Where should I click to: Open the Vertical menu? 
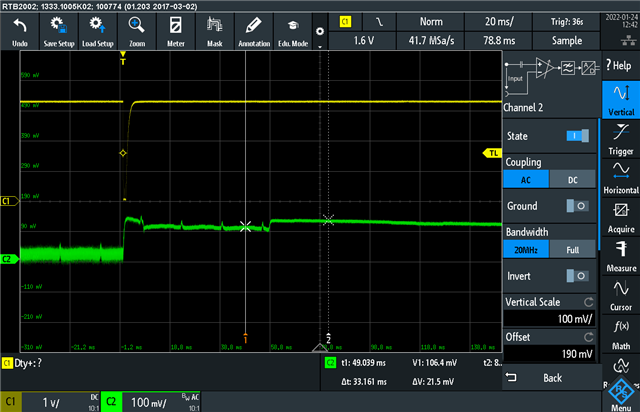(x=621, y=99)
